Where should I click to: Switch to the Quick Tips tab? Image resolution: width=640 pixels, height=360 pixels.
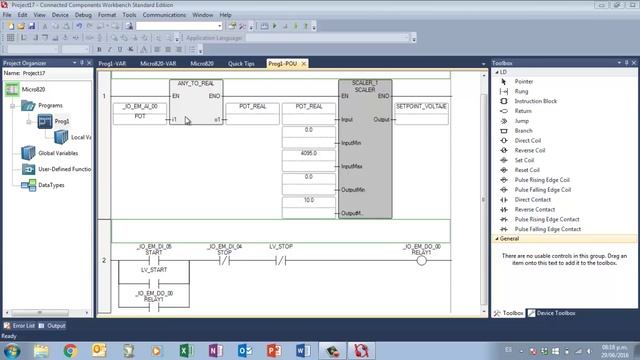pyautogui.click(x=241, y=64)
